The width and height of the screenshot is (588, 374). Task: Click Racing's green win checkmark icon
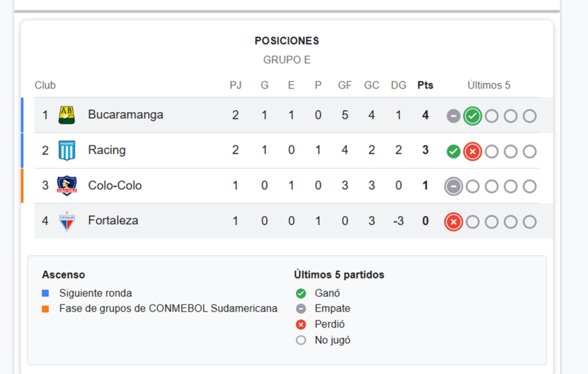[x=454, y=152]
